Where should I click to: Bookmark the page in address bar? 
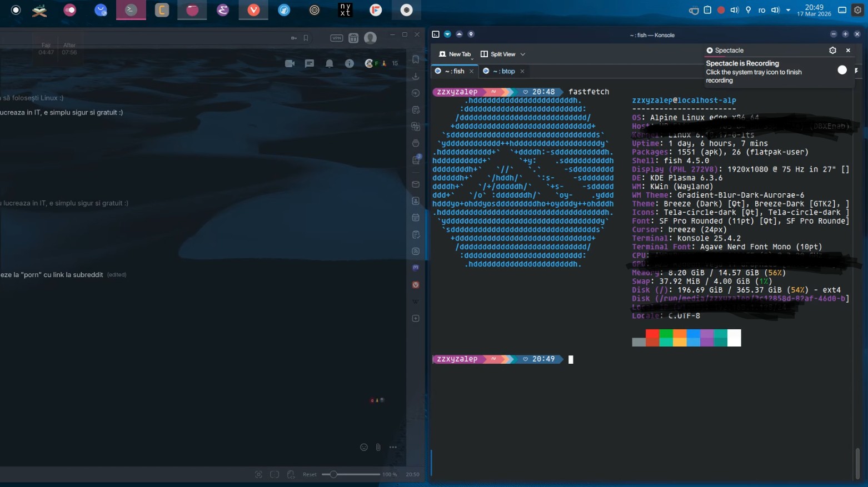tap(306, 38)
